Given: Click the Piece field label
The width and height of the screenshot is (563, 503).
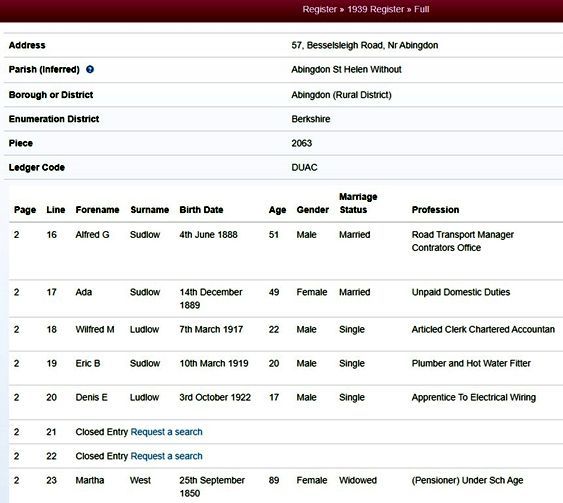Looking at the screenshot, I should tap(21, 143).
